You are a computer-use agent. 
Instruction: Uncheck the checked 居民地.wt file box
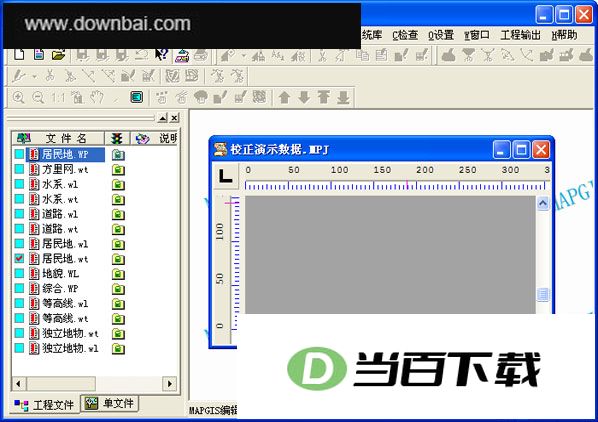pyautogui.click(x=19, y=258)
